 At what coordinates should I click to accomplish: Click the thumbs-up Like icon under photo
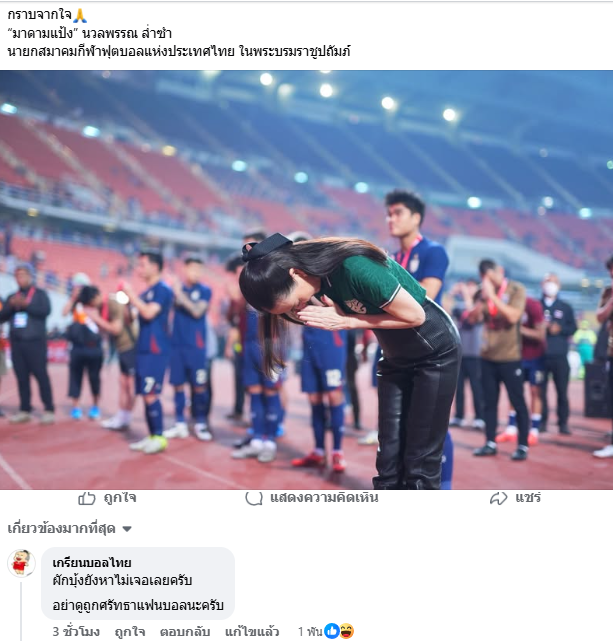click(87, 498)
